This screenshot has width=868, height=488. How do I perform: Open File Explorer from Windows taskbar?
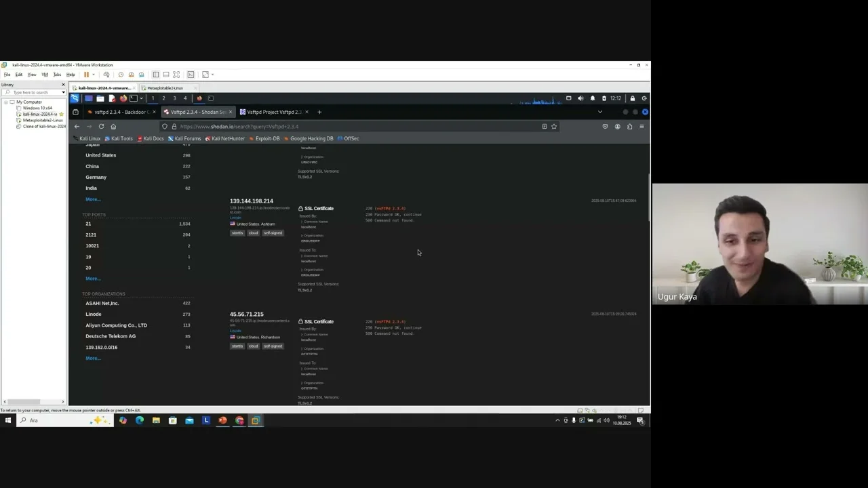coord(156,420)
